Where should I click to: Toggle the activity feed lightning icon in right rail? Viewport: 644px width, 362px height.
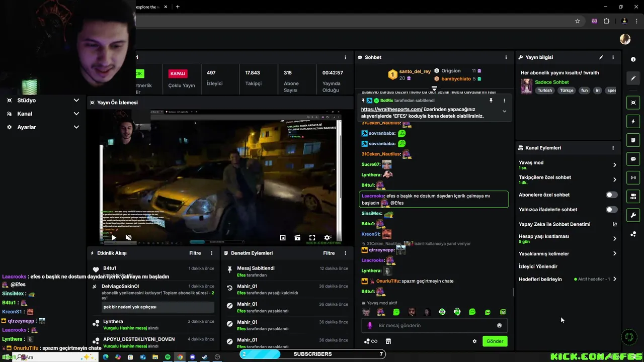pos(633,121)
